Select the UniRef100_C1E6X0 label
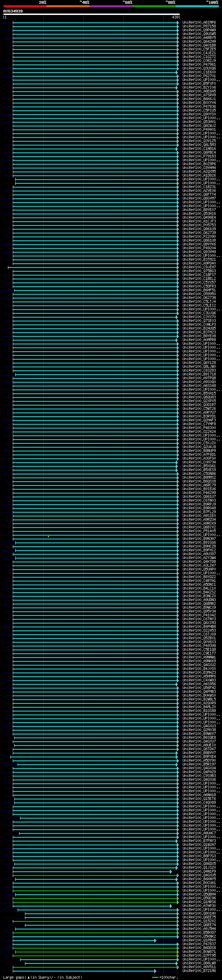This screenshot has height=980, width=222. pos(199,72)
